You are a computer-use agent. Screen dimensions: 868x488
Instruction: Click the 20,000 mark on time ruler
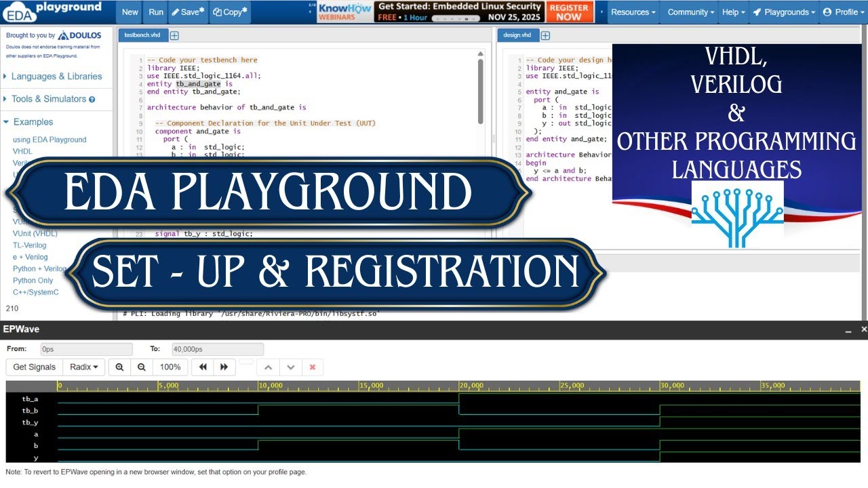point(472,386)
